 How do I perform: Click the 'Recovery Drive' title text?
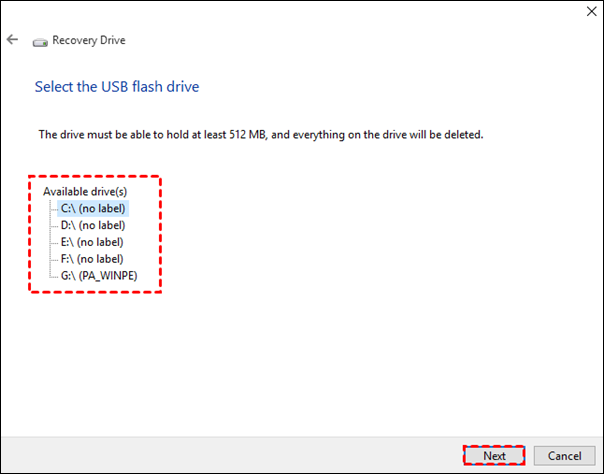click(x=88, y=41)
